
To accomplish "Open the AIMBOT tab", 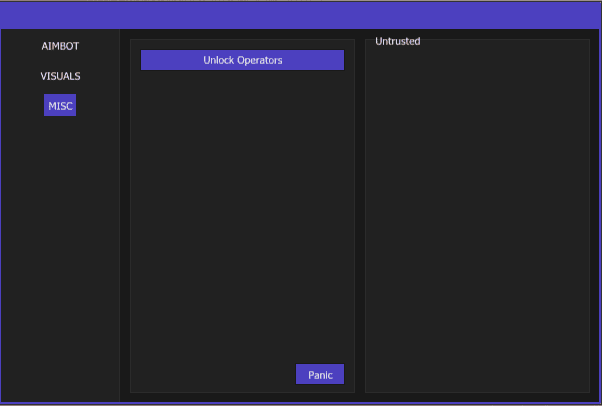I will point(60,46).
